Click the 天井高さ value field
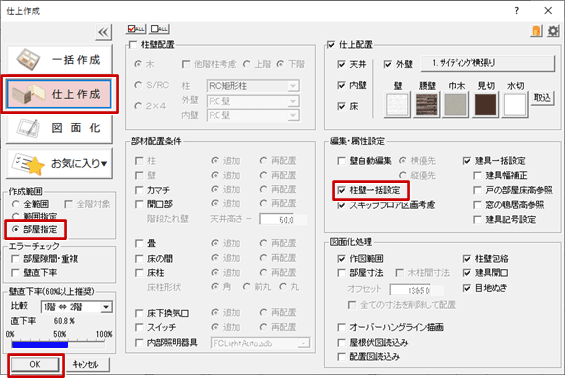This screenshot has width=565, height=380. coord(283,219)
